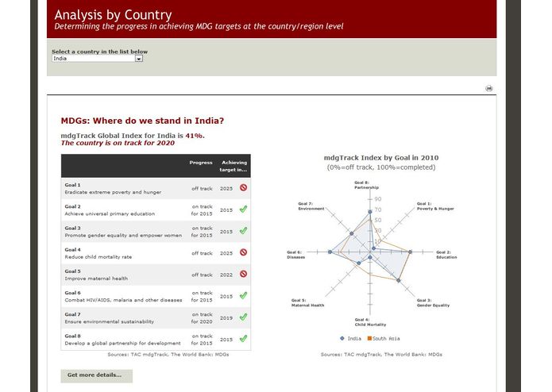552x392 pixels.
Task: Click Goal 8 green checkmark icon
Action: click(x=243, y=339)
